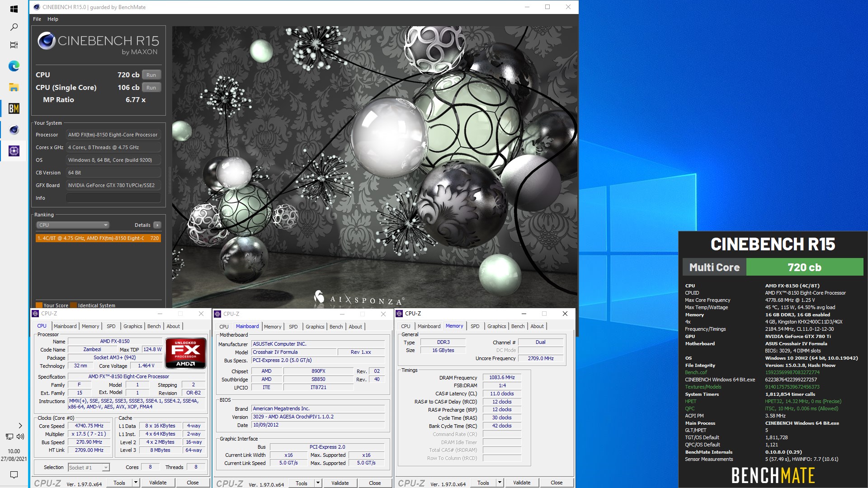Screen dimensions: 868x488
Task: Click the Processor field AMD FX-8150 in Cinebench
Action: 113,135
